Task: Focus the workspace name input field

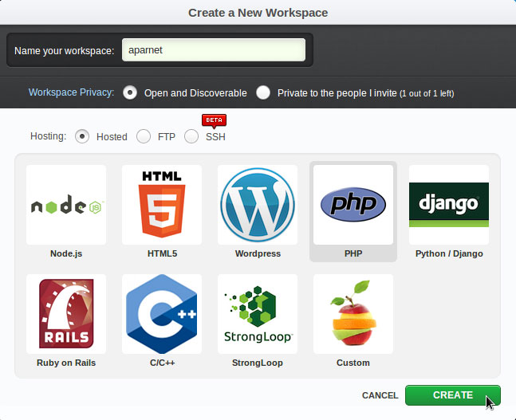Action: point(214,50)
